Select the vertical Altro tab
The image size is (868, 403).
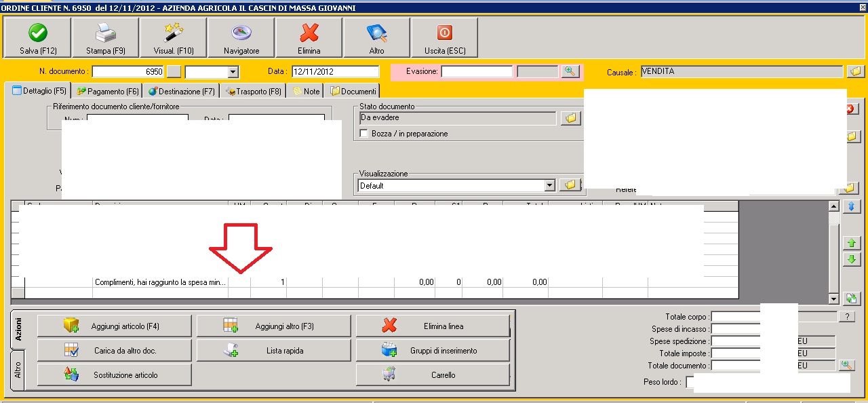18,370
